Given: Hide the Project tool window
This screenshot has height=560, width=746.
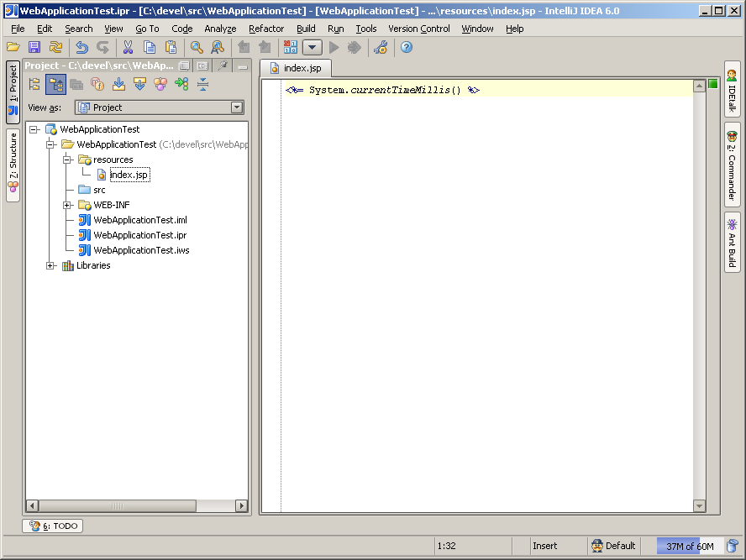Looking at the screenshot, I should (243, 66).
